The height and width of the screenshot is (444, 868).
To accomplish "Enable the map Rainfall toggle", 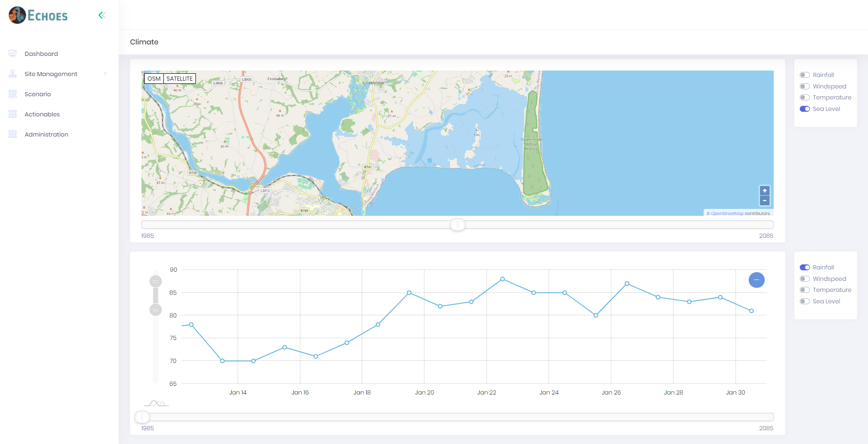I will pyautogui.click(x=804, y=75).
